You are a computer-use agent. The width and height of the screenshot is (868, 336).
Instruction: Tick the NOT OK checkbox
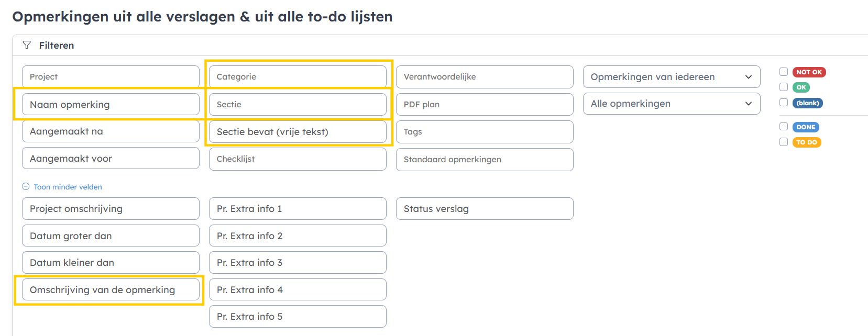click(784, 72)
